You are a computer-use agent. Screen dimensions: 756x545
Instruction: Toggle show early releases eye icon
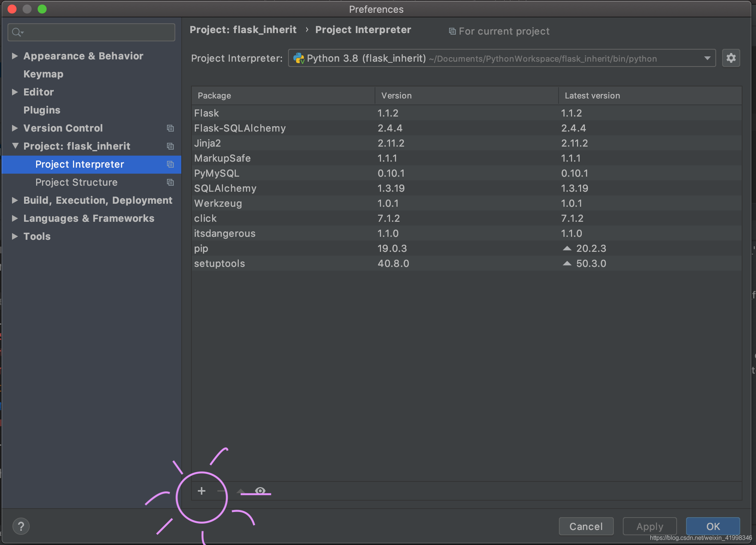coord(260,491)
